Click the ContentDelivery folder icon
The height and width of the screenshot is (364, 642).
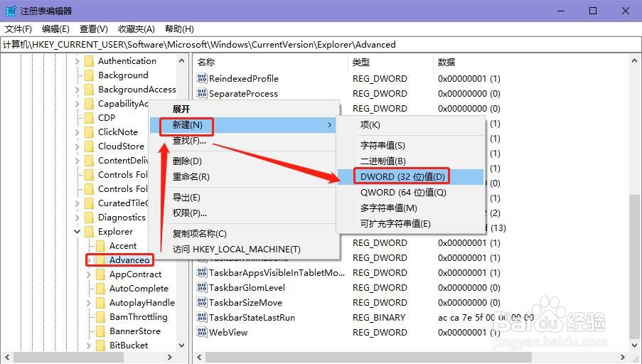89,161
